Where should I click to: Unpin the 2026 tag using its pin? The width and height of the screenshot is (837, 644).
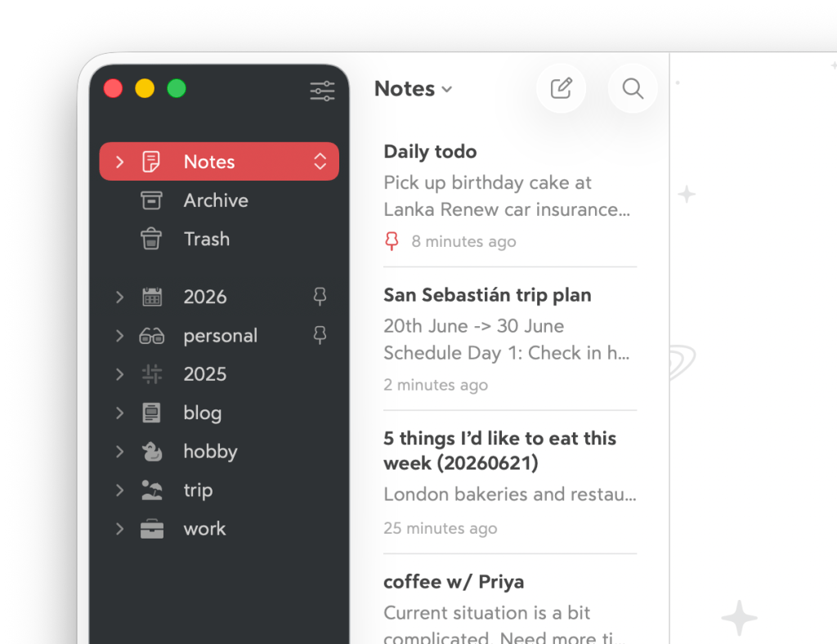click(320, 297)
